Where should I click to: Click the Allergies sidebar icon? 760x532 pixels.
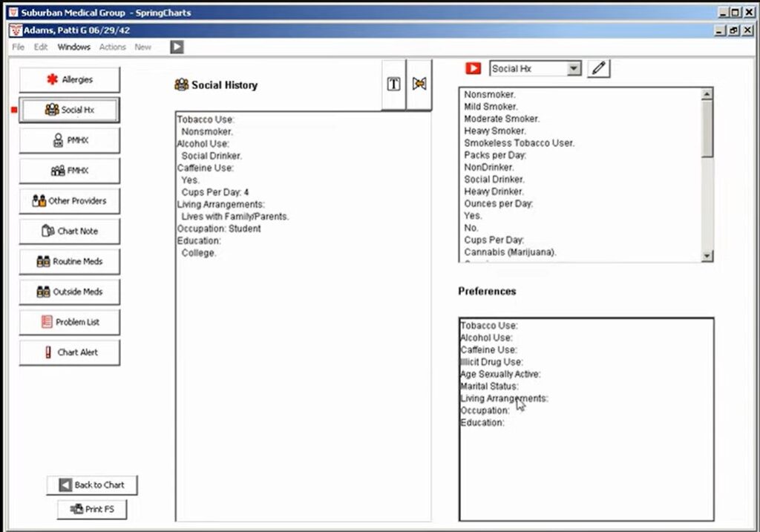tap(69, 79)
